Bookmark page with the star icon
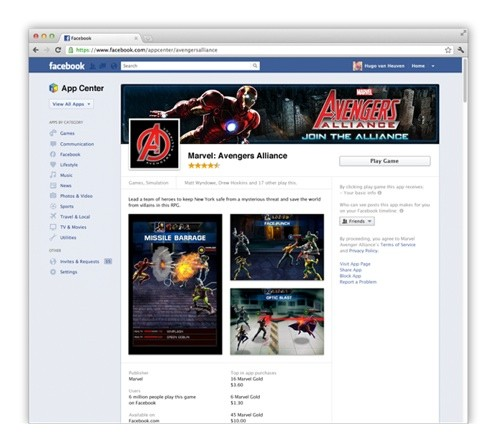 point(448,50)
